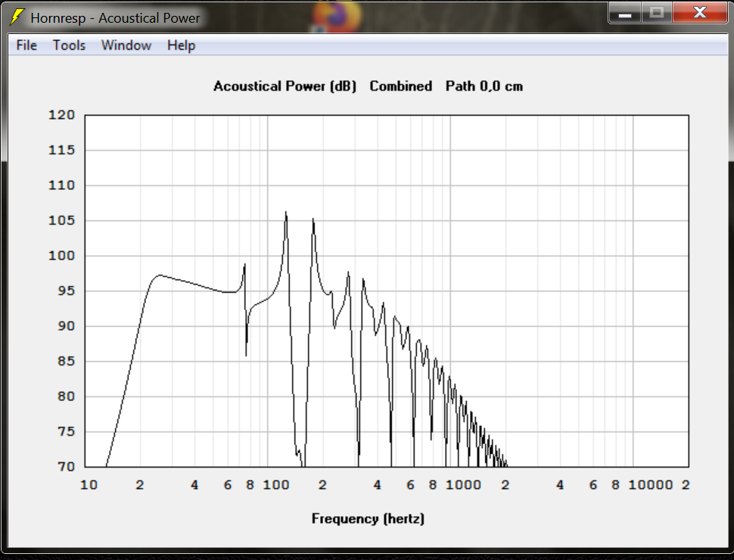Click the 110 dB y-axis value
Screen dimensions: 734x560
61,185
